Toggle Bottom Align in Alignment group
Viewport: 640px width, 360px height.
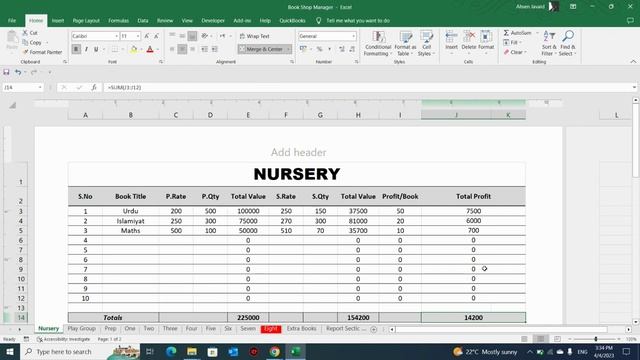coord(192,36)
